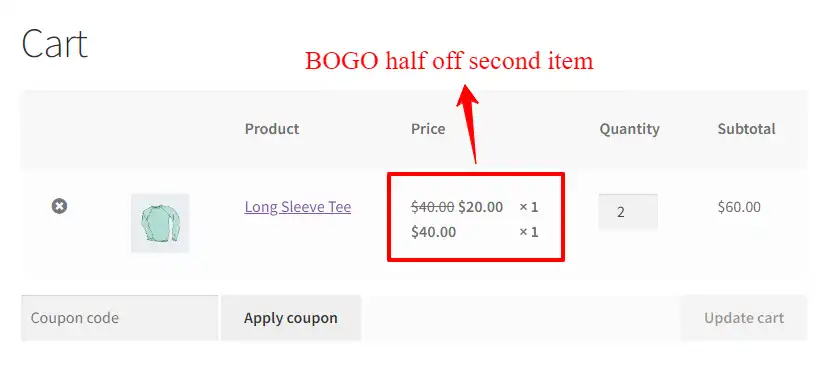Click into the quantity field showing 2
Screen dimensions: 825x372
628,212
